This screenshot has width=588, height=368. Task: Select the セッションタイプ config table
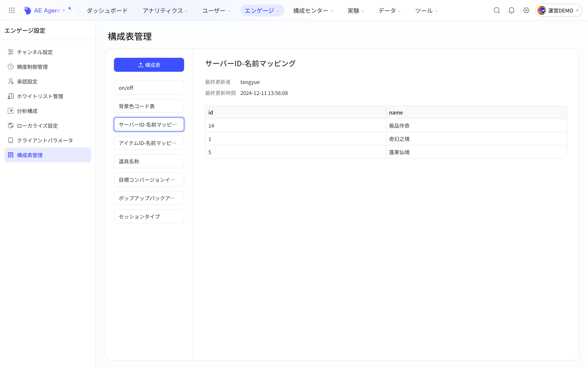(149, 216)
